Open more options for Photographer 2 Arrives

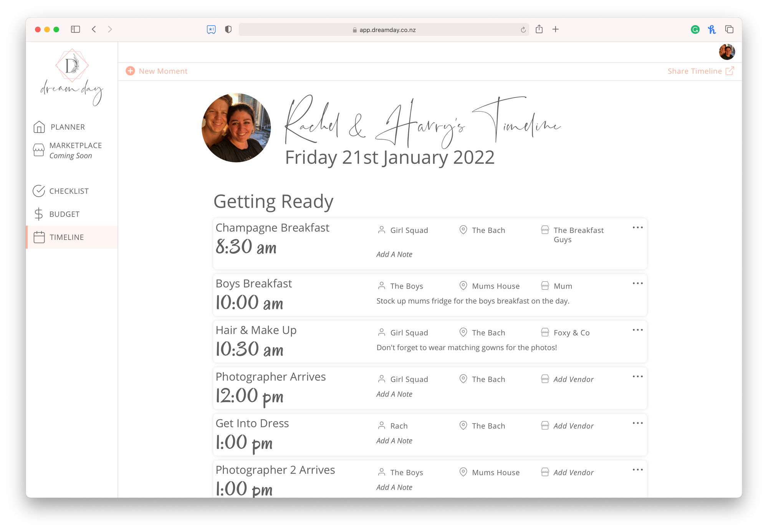point(637,469)
